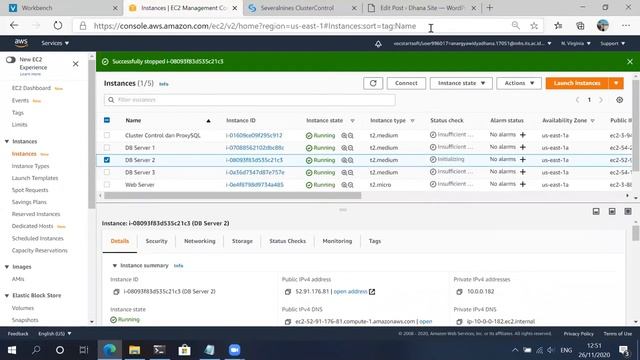The image size is (640, 360).
Task: Uncheck the DB Server 2 row
Action: click(x=107, y=160)
